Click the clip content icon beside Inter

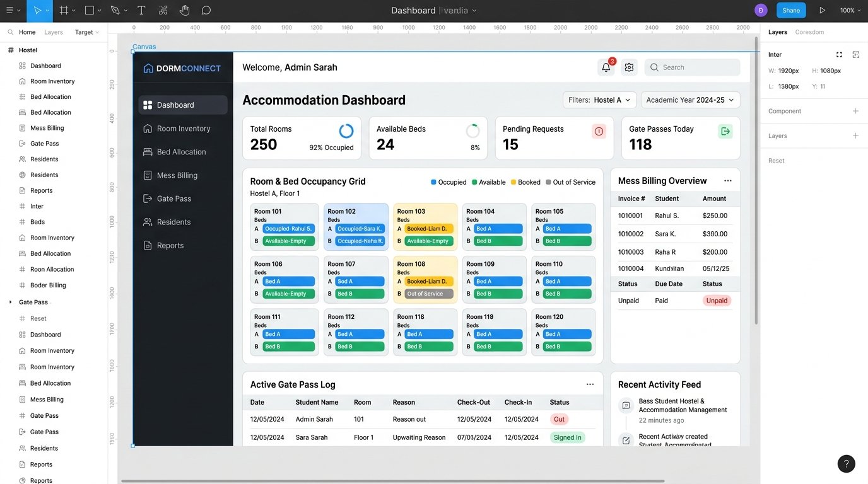coord(856,55)
